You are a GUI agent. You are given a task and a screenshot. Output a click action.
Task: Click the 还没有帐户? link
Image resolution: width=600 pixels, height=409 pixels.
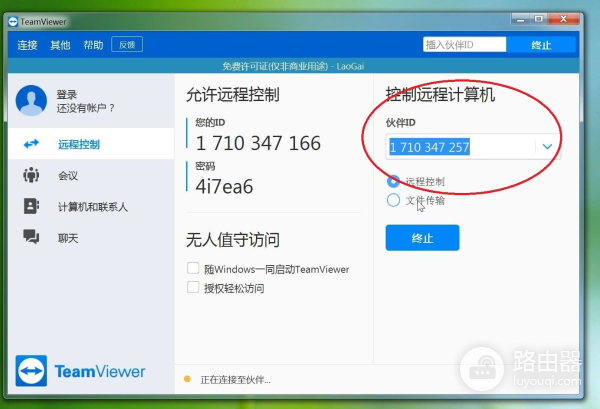(85, 108)
